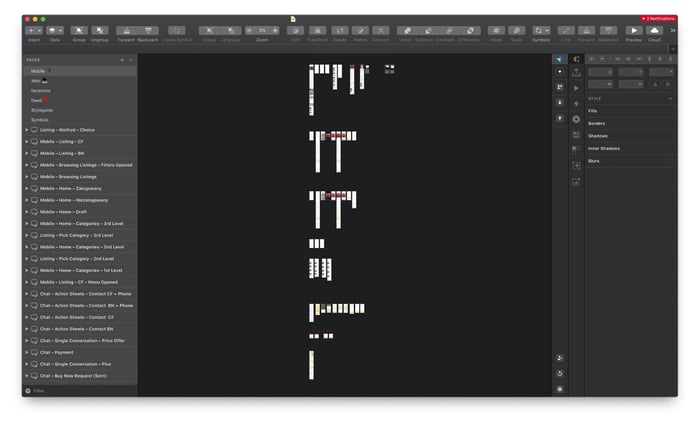The height and width of the screenshot is (426, 700).
Task: Click the Cloud upload icon
Action: [x=655, y=31]
